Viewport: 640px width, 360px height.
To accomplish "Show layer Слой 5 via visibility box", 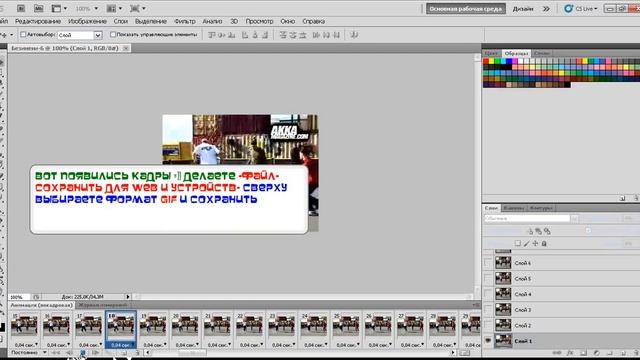I will click(488, 279).
